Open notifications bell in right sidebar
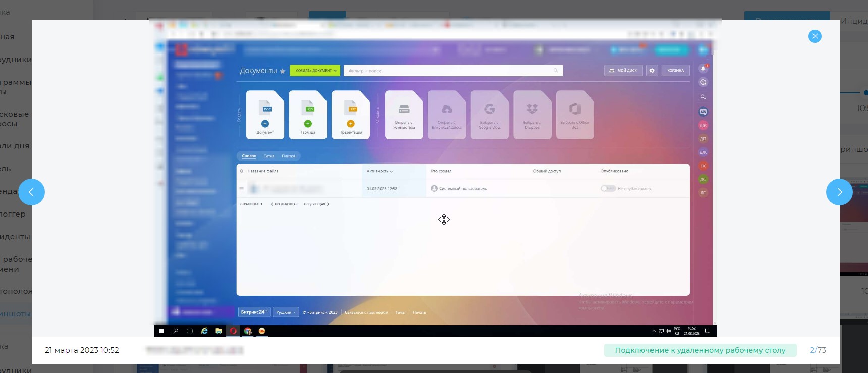868x373 pixels. [703, 68]
